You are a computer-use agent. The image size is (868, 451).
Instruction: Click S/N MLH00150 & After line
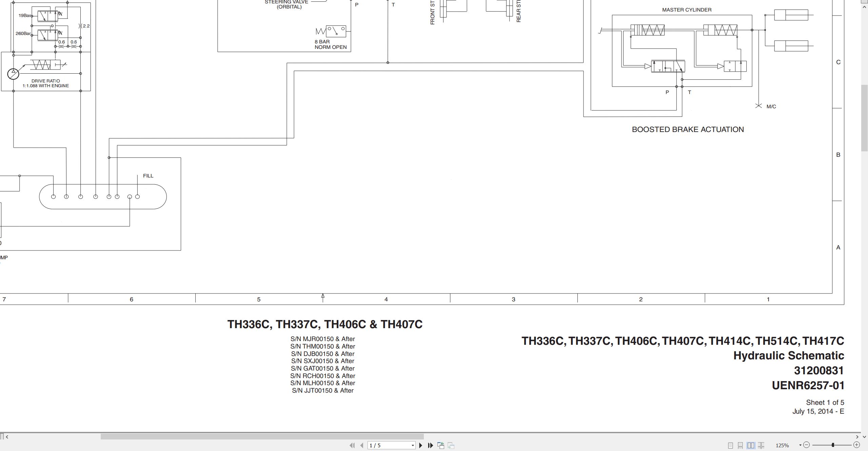323,383
